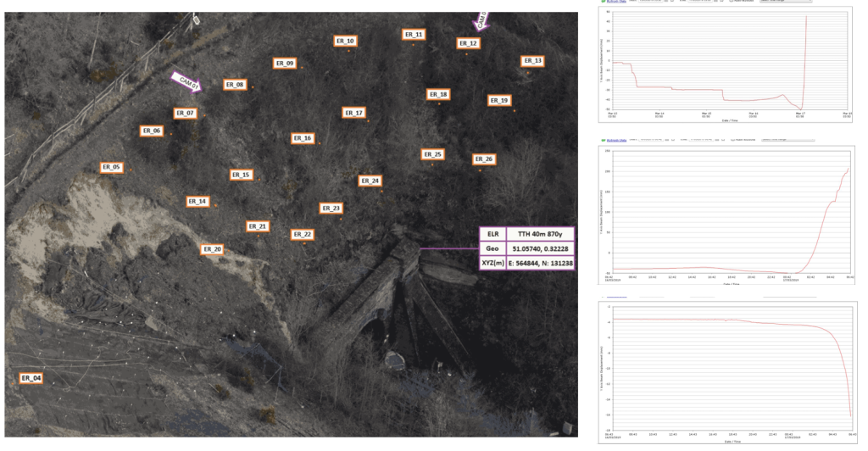
Task: Click the green refresh icon above middle chart
Action: pyautogui.click(x=604, y=137)
